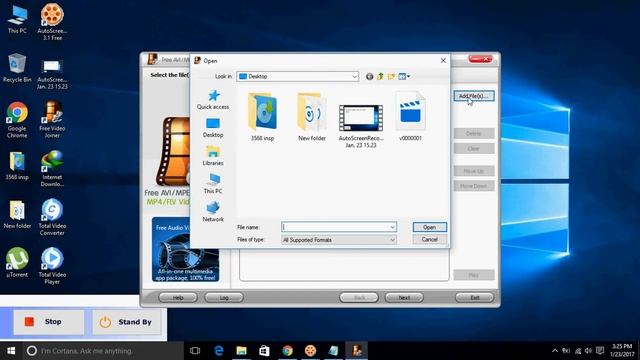Open Libraries in the dialog sidebar
The width and height of the screenshot is (640, 360).
click(x=213, y=156)
